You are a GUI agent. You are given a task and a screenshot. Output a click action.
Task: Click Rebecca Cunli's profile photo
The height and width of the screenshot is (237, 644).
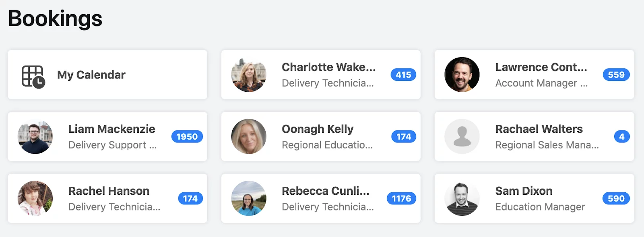pyautogui.click(x=249, y=198)
